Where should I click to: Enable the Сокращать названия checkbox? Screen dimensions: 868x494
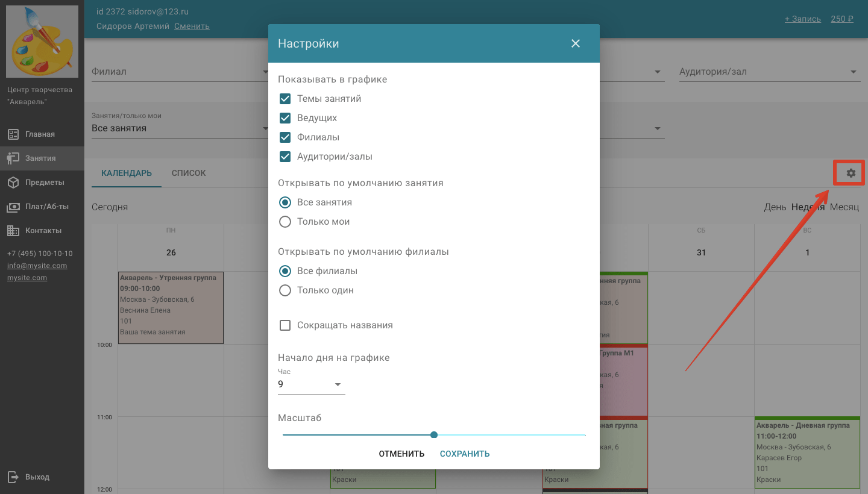point(285,325)
